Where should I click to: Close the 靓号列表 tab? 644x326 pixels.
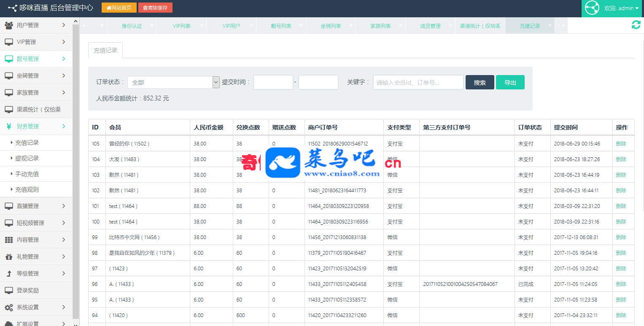pyautogui.click(x=301, y=25)
